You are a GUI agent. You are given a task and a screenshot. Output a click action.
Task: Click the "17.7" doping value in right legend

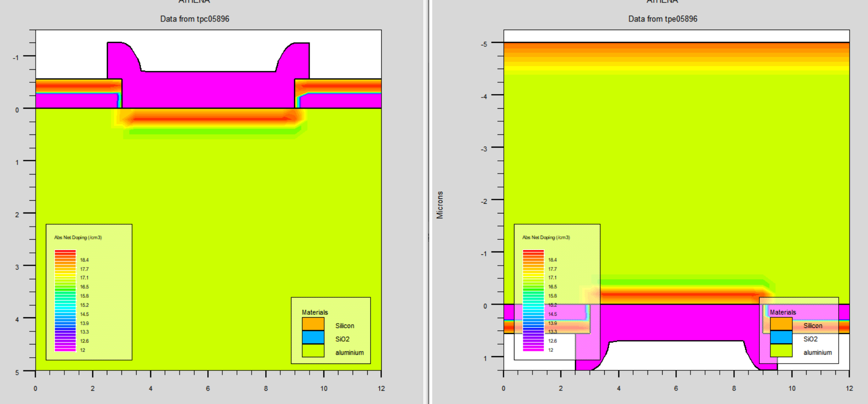pyautogui.click(x=552, y=269)
